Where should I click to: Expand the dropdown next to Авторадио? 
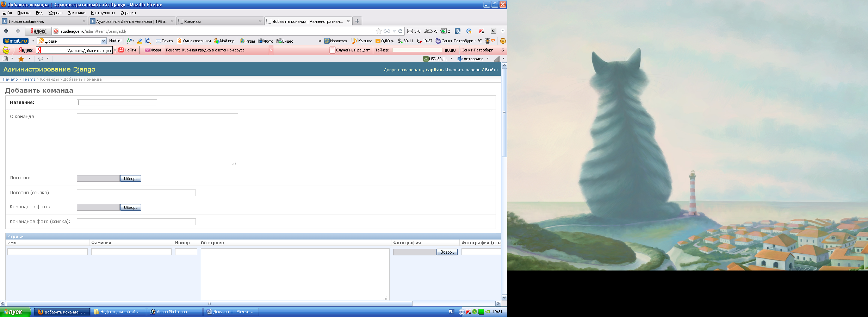point(488,59)
